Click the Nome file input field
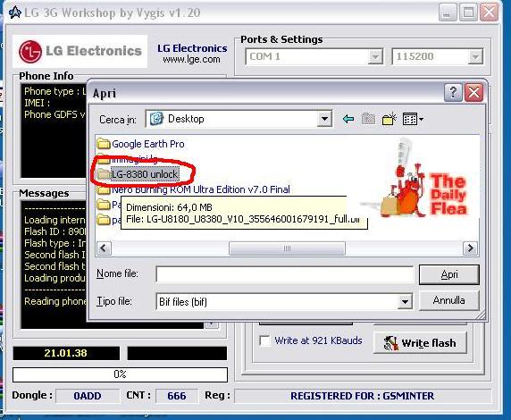This screenshot has height=420, width=511. [x=285, y=274]
